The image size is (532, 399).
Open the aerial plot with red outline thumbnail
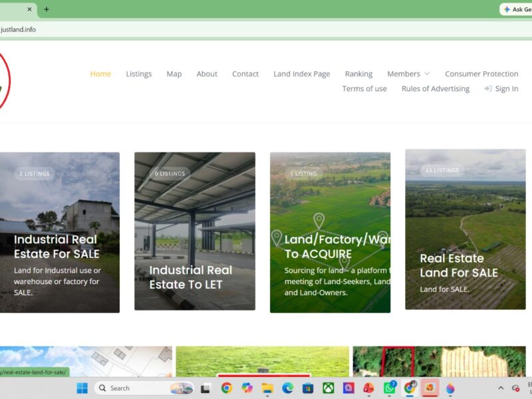point(440,361)
